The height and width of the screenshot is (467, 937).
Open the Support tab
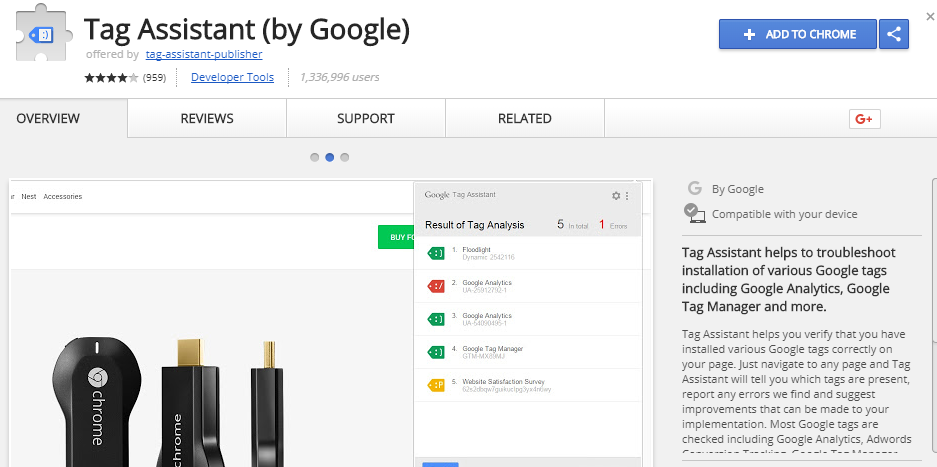(x=366, y=118)
